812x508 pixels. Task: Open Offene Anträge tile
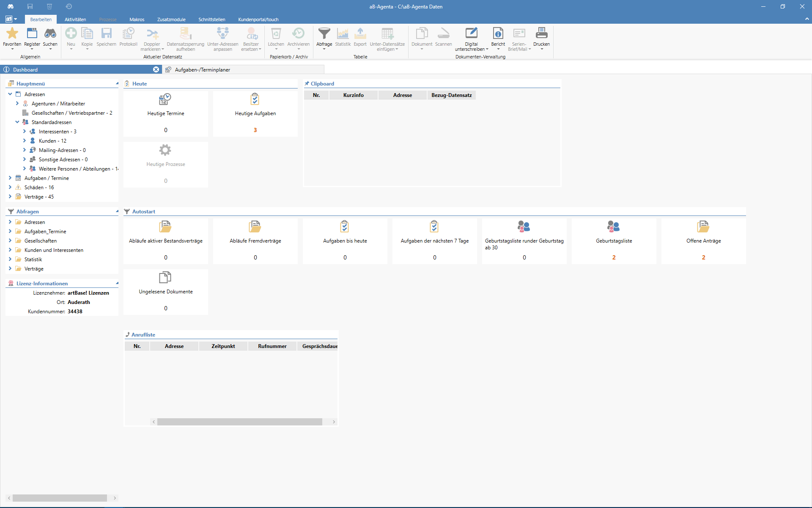(704, 241)
